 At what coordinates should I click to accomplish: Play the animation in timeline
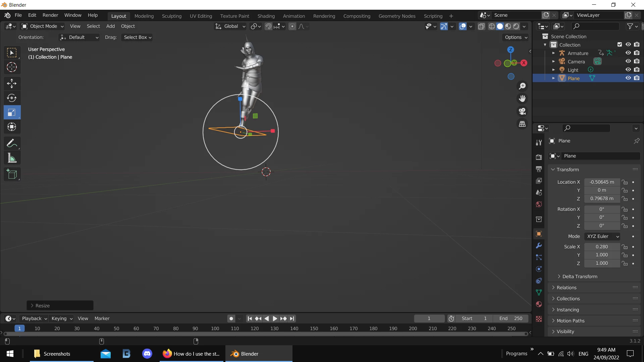coord(275,318)
